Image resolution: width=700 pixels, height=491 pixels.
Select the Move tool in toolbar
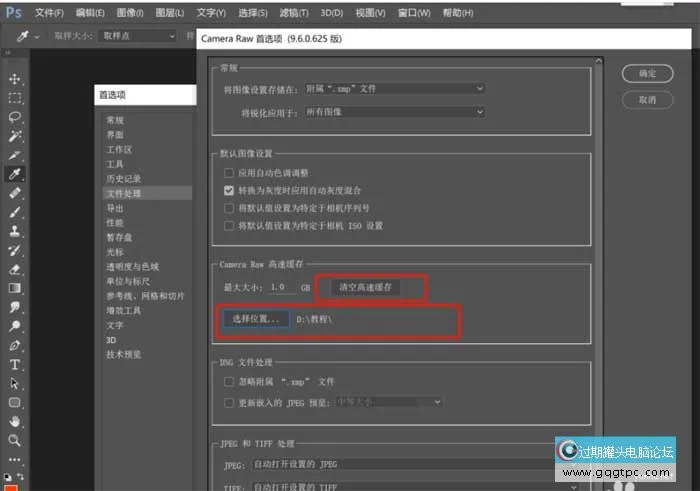click(x=15, y=79)
